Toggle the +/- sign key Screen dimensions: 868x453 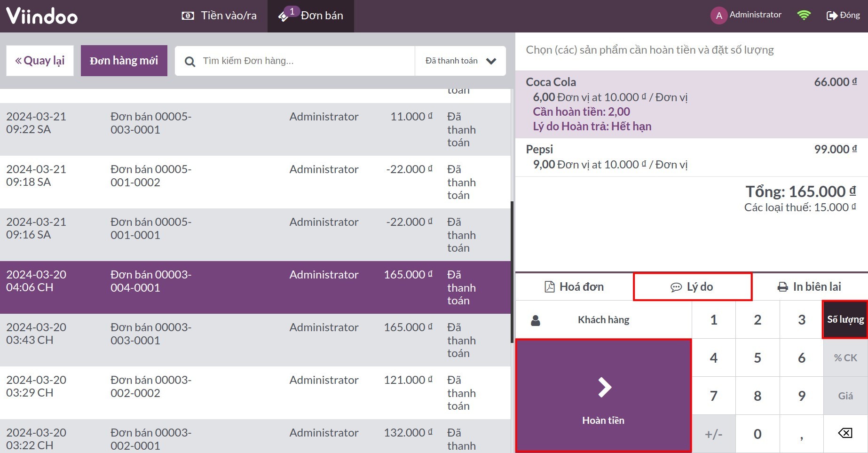pyautogui.click(x=713, y=434)
